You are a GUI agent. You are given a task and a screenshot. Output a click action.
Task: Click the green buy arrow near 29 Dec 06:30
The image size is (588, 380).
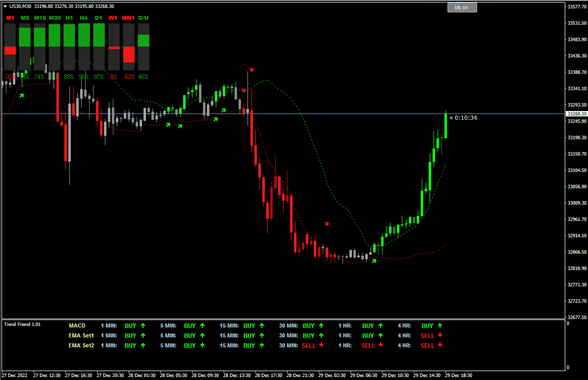click(x=374, y=261)
